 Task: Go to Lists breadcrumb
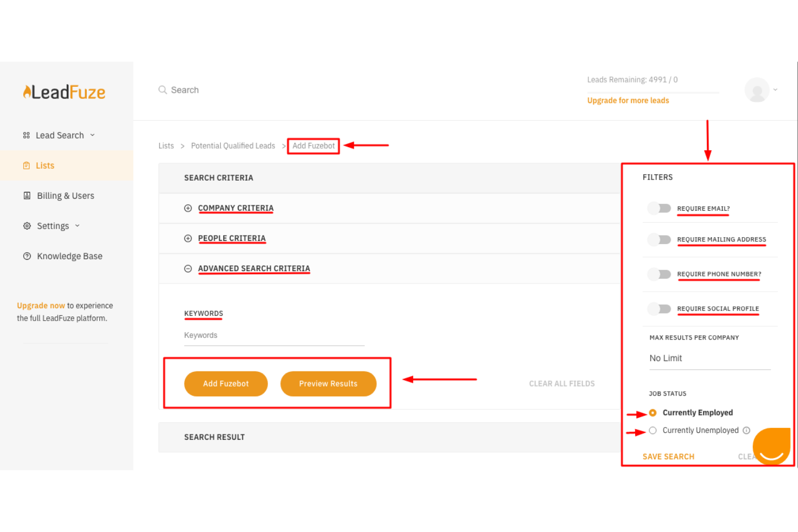click(x=166, y=146)
